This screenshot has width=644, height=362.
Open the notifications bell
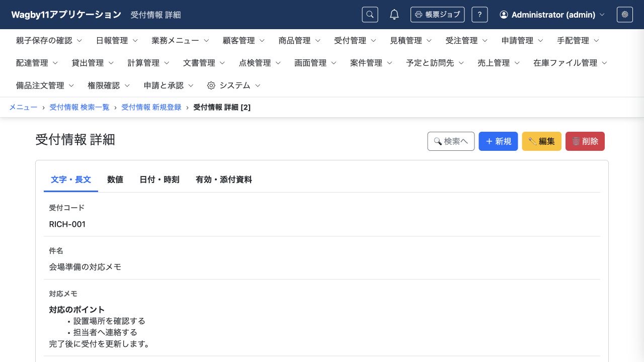pos(394,15)
